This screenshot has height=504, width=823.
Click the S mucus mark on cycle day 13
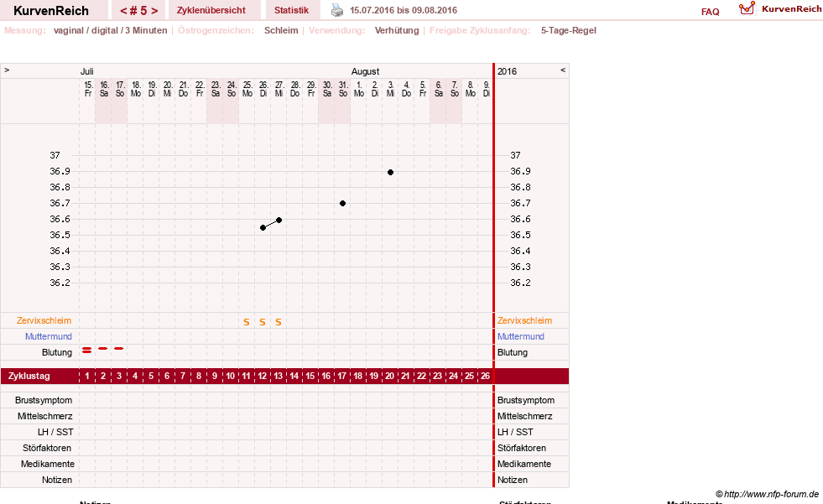(x=279, y=322)
